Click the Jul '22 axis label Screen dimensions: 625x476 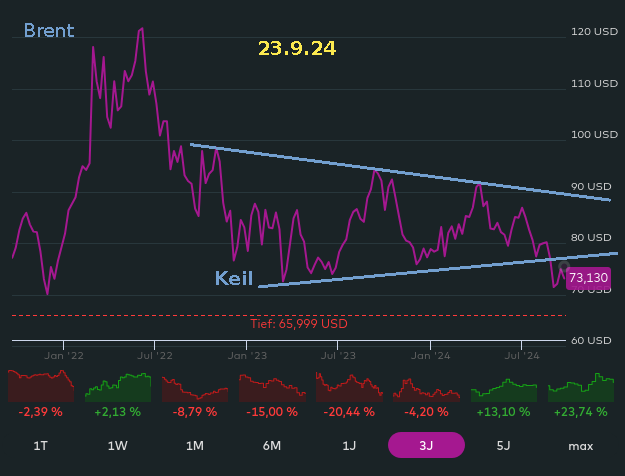155,356
